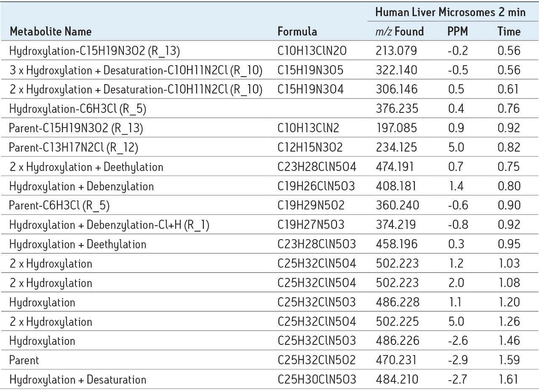Click m/z value '197.085'

396,128
